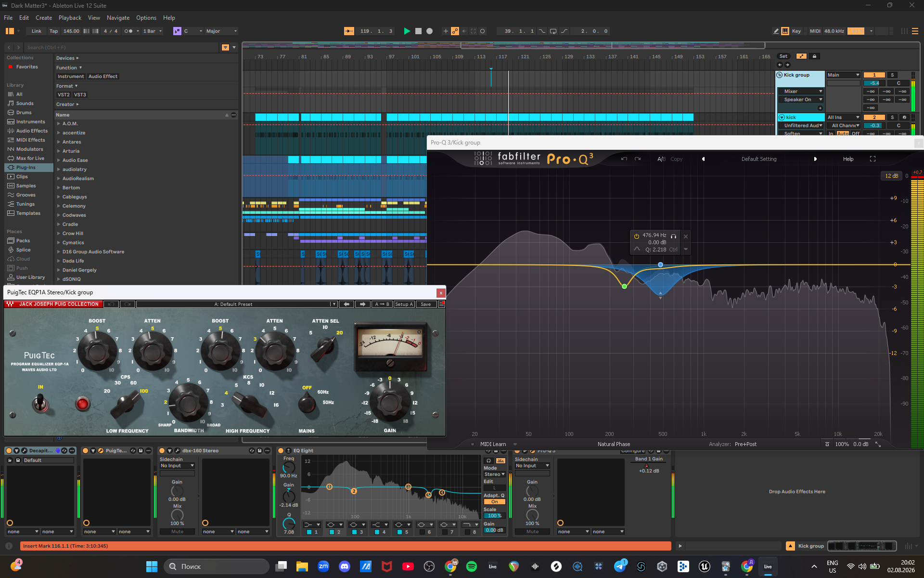924x578 pixels.
Task: Go to previous Pro-Q 3 preset
Action: (x=703, y=159)
